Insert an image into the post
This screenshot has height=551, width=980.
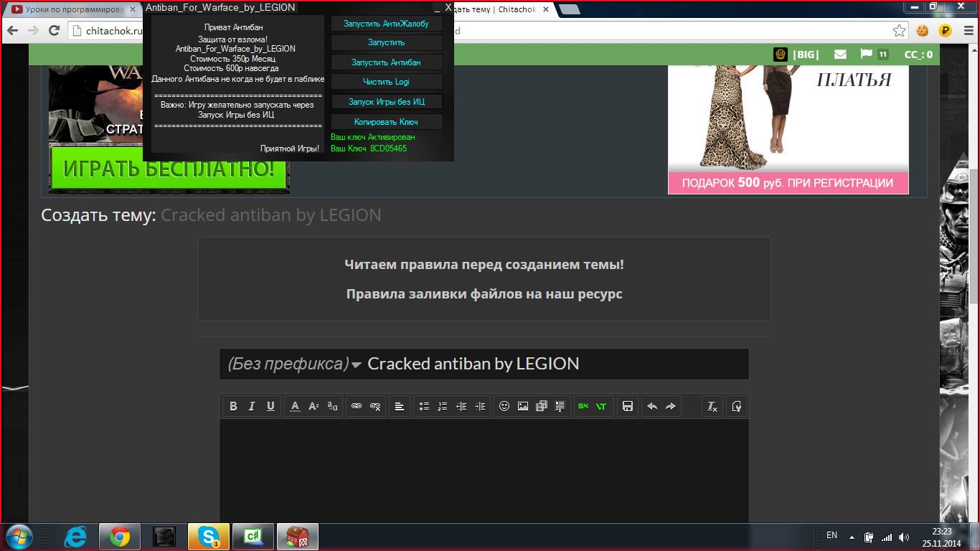click(523, 406)
